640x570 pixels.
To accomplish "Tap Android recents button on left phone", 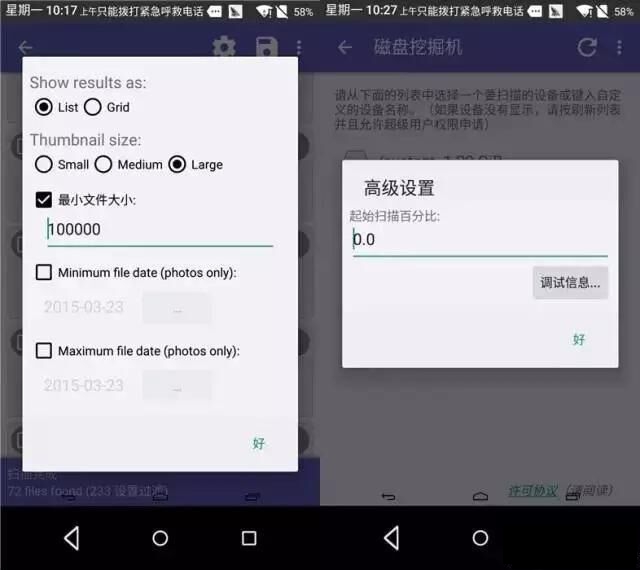I will coord(249,538).
